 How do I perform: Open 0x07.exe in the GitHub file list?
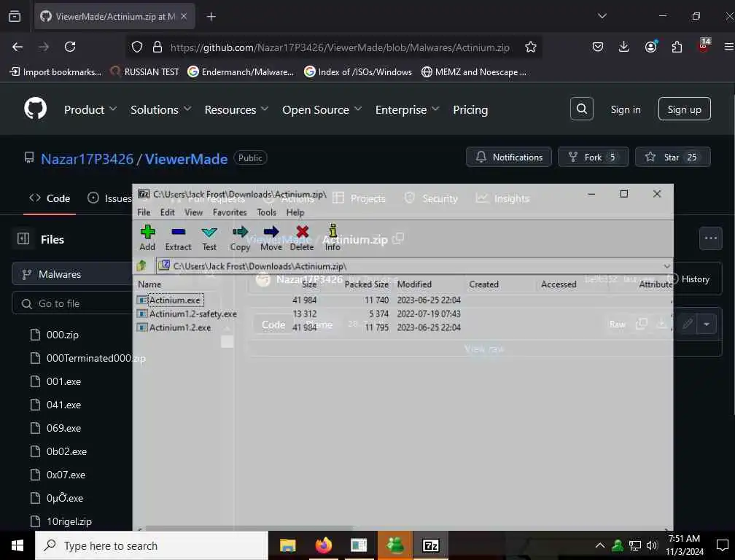66,475
